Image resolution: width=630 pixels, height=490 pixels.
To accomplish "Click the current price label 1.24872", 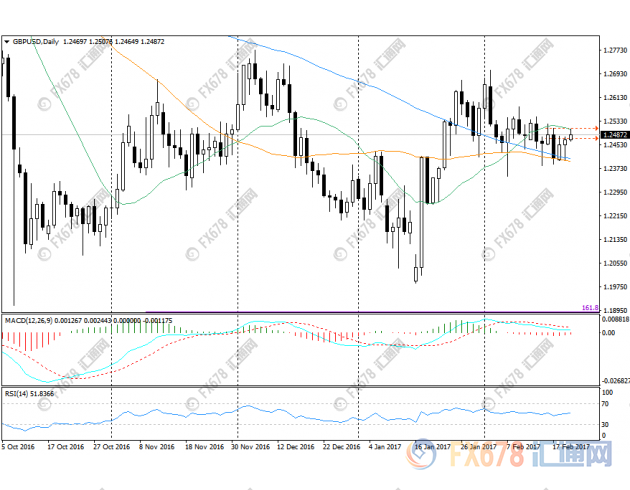I will tap(612, 135).
